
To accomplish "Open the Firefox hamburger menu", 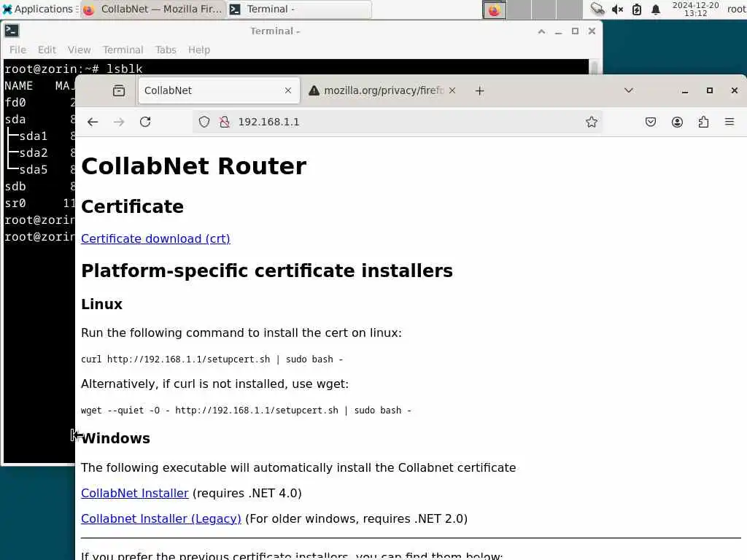I will pyautogui.click(x=729, y=122).
